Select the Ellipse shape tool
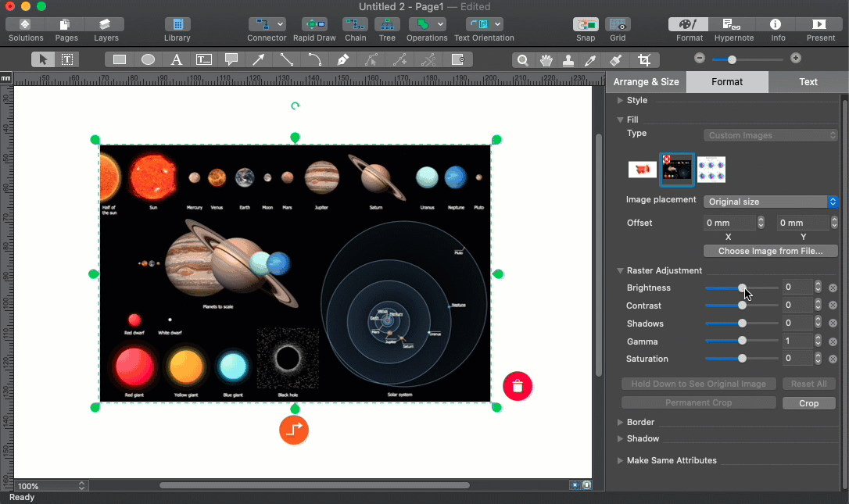 coord(148,59)
